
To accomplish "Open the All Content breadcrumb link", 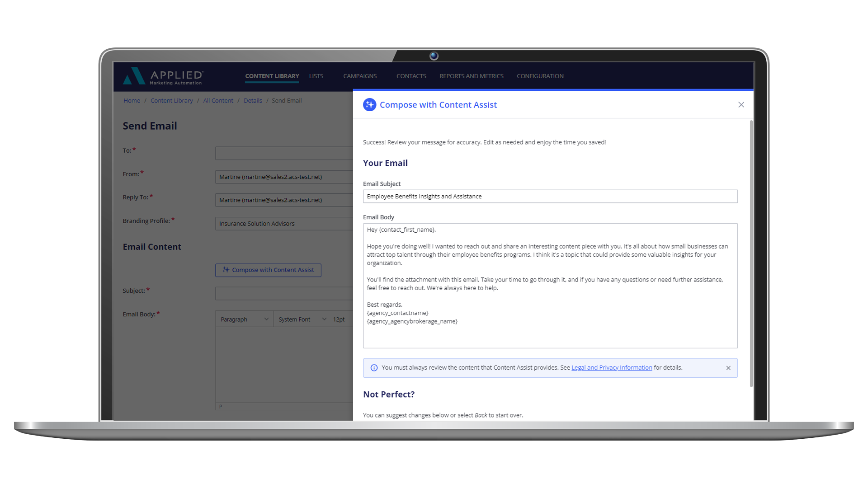I will click(218, 101).
